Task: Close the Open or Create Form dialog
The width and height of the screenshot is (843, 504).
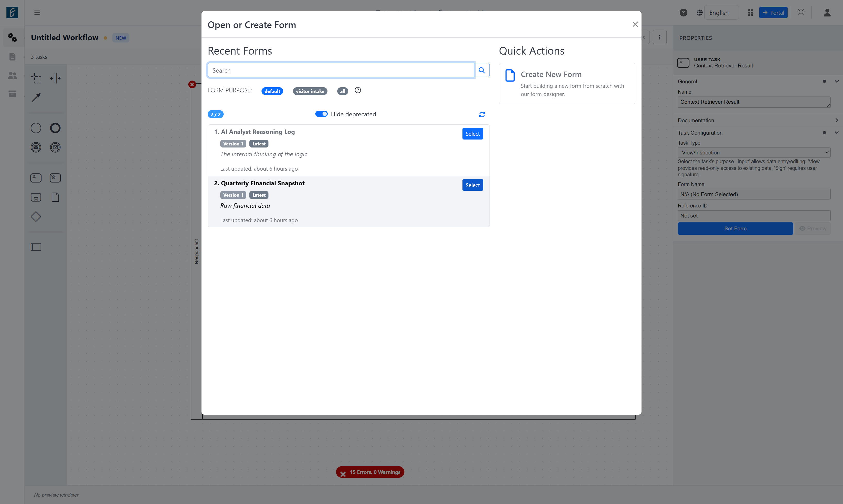Action: point(635,24)
